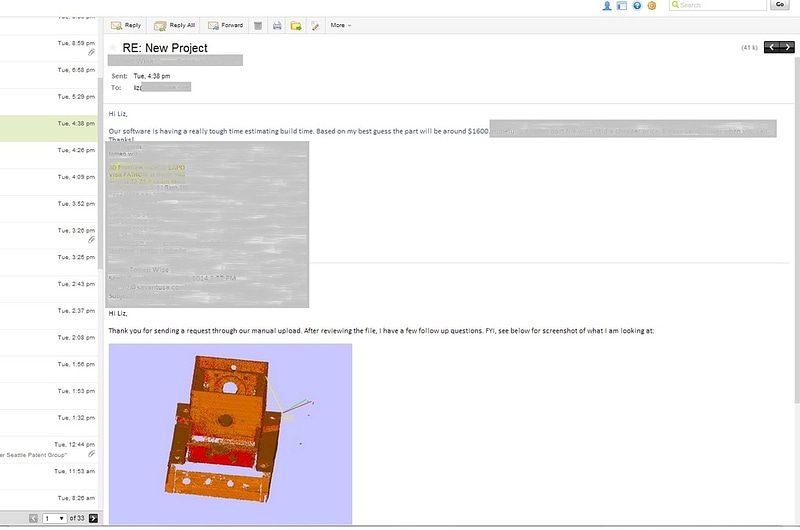
Task: Click the orange 3D part screenshot image
Action: [230, 433]
